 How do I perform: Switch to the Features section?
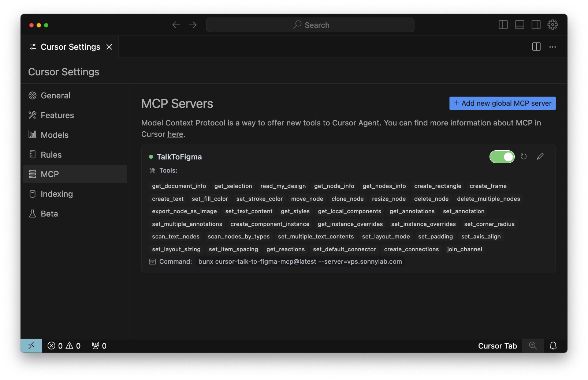point(57,115)
